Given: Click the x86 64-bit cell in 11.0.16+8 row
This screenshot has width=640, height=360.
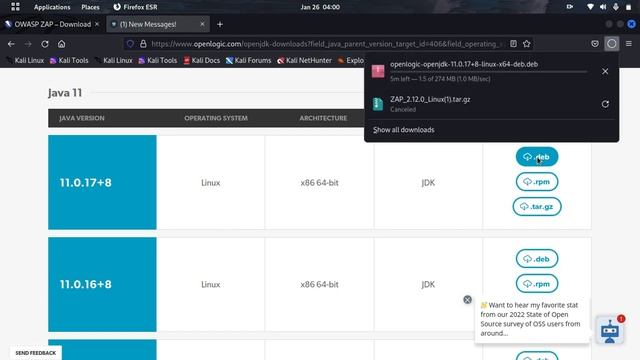Looking at the screenshot, I should click(319, 284).
